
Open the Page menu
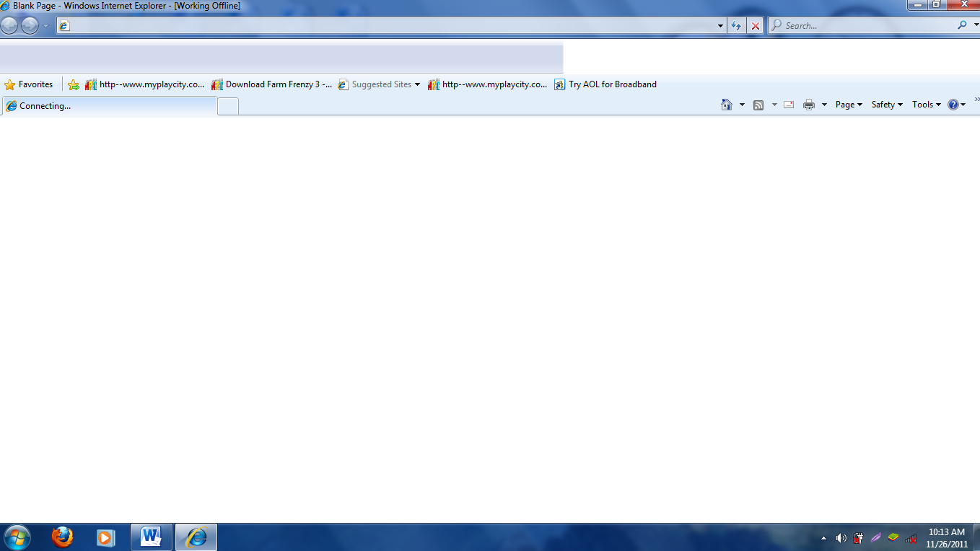point(849,105)
